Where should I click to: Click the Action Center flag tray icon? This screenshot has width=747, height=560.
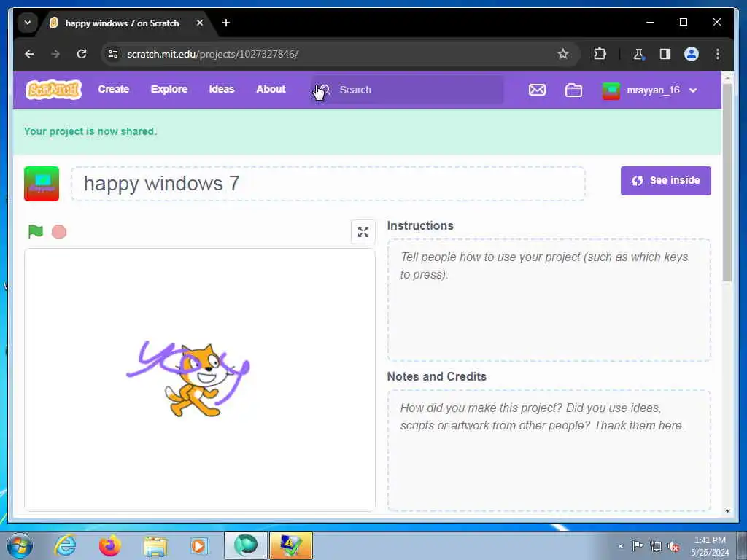coord(638,545)
